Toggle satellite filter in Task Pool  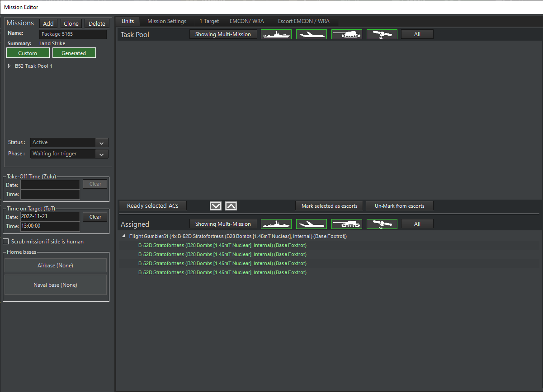coord(382,34)
